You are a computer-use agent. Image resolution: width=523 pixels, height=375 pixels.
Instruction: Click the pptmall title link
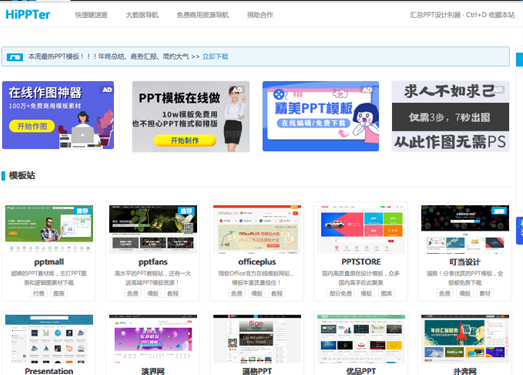(x=49, y=262)
